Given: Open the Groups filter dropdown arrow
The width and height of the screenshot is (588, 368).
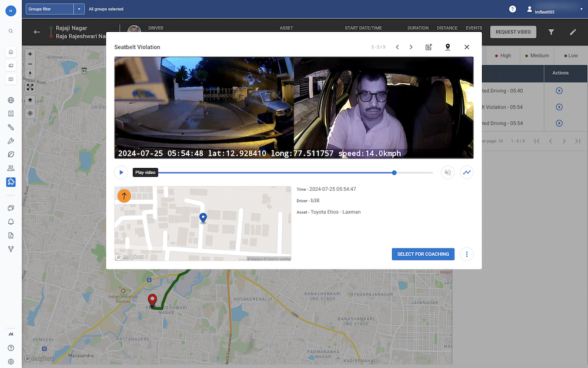Looking at the screenshot, I should [x=79, y=9].
